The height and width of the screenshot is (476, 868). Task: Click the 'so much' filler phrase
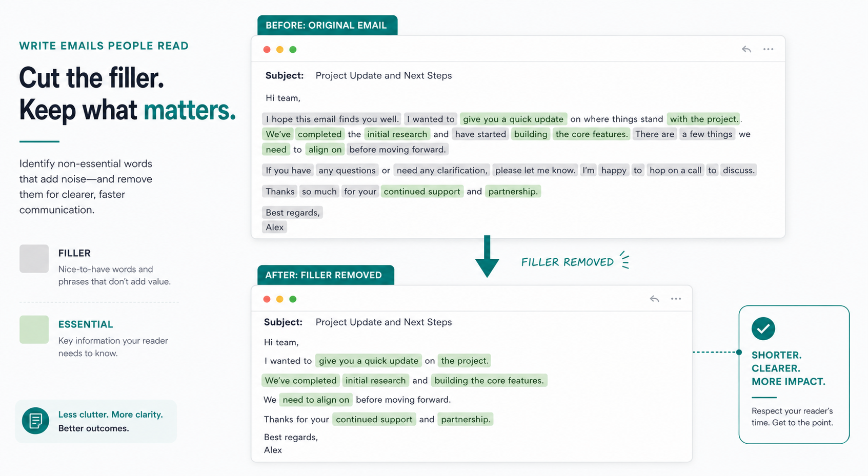click(319, 192)
